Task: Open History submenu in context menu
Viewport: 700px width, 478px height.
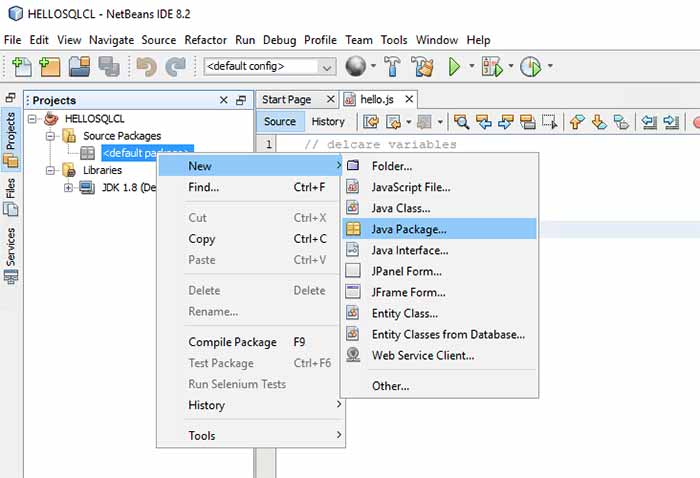Action: [x=251, y=405]
